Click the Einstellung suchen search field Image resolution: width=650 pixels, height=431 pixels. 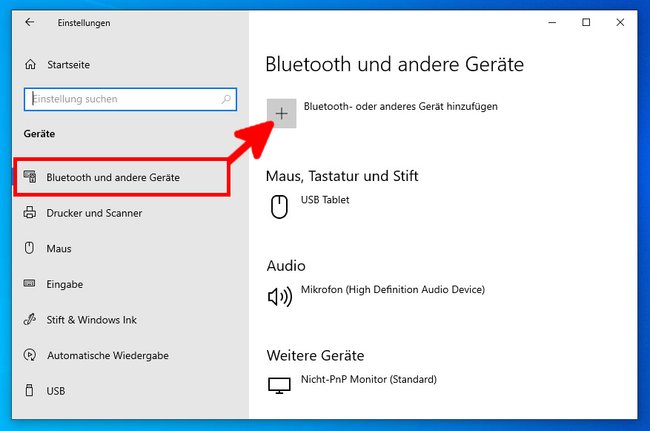[130, 99]
